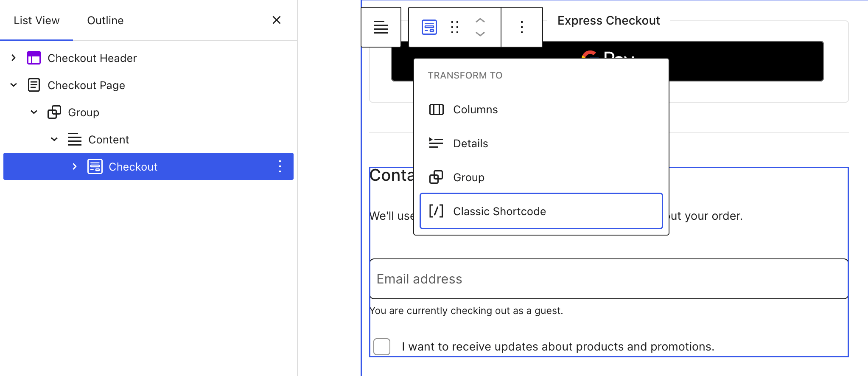
Task: Click the Checkout block transform icon
Action: tap(429, 27)
